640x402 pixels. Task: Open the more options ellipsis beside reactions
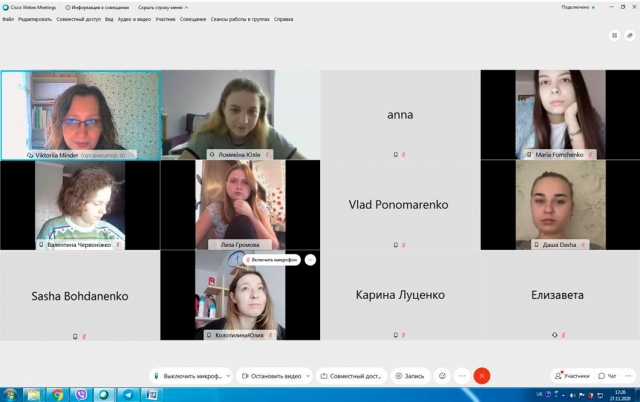point(462,376)
